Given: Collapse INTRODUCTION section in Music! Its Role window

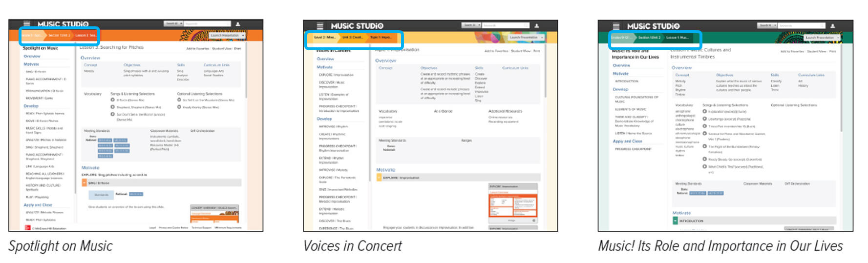Looking at the screenshot, I should pos(675,221).
